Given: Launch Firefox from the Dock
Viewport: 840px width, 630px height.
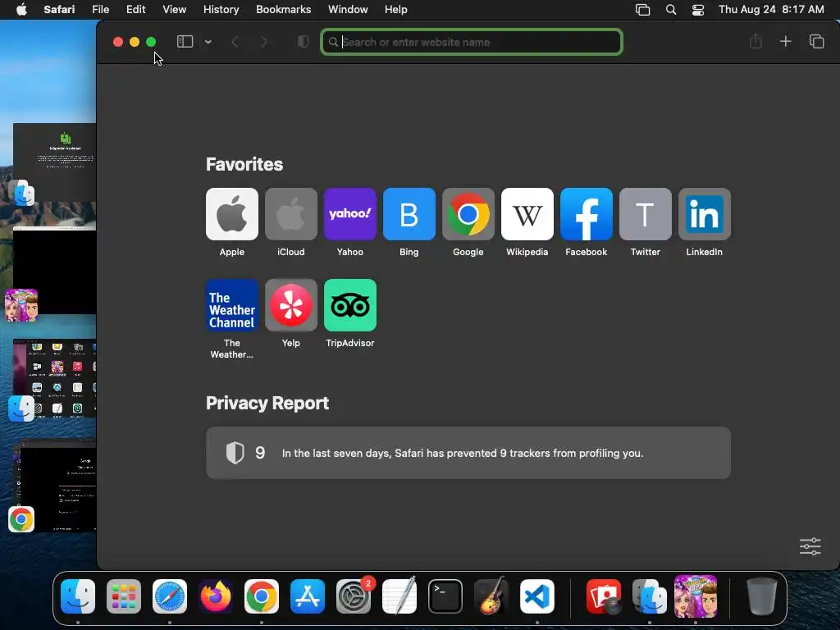Looking at the screenshot, I should pos(216,596).
